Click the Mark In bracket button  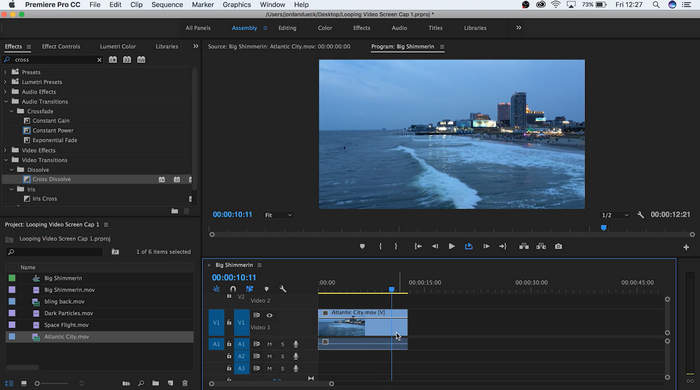(x=380, y=246)
